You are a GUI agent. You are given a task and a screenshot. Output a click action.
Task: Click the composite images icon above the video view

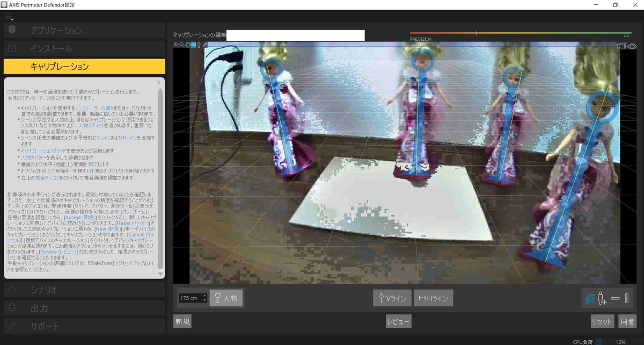pos(623,45)
